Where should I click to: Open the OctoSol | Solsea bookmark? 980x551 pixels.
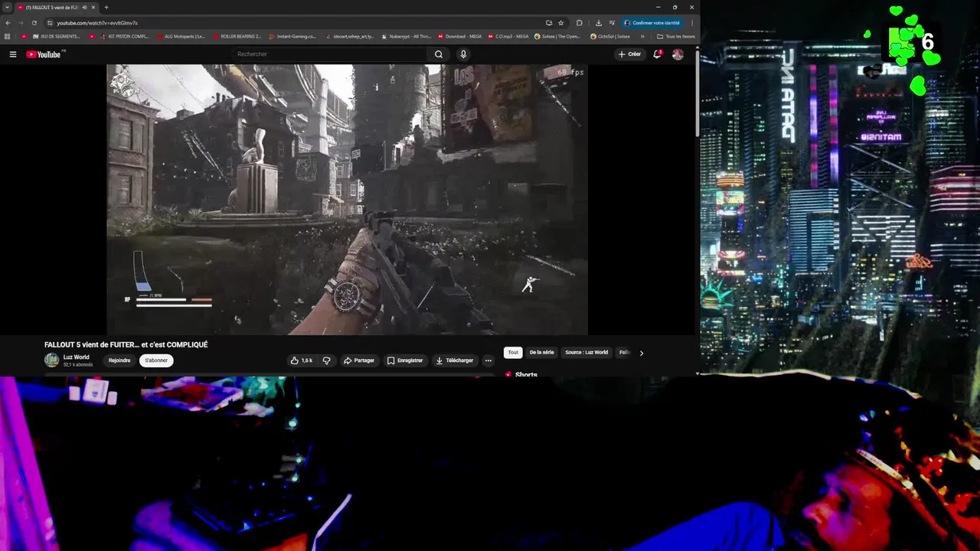pyautogui.click(x=610, y=37)
